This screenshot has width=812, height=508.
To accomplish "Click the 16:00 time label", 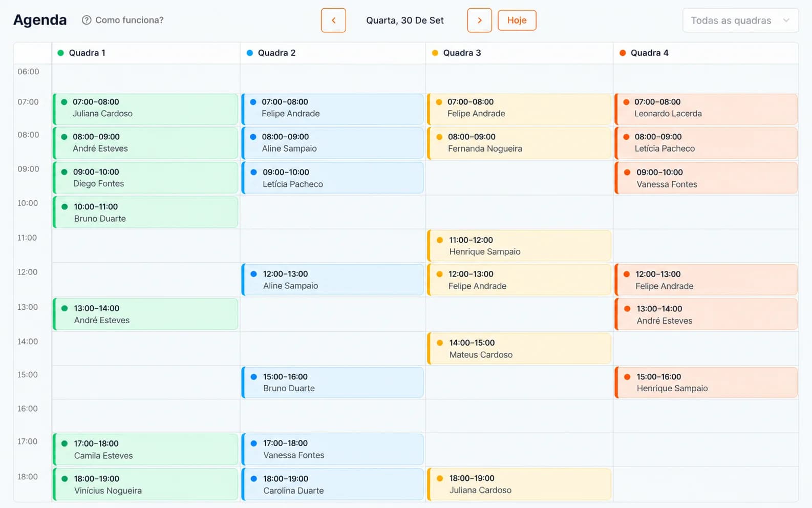I will pyautogui.click(x=28, y=409).
